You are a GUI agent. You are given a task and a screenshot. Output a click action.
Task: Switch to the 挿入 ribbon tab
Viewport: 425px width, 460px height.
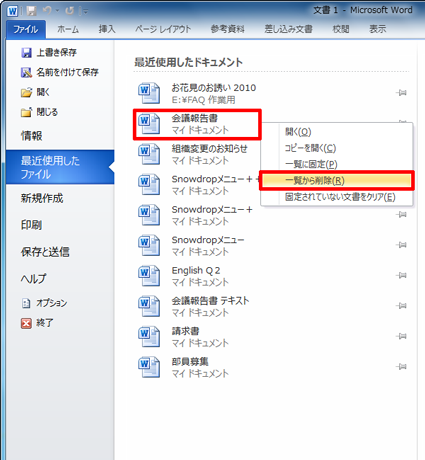pyautogui.click(x=107, y=29)
